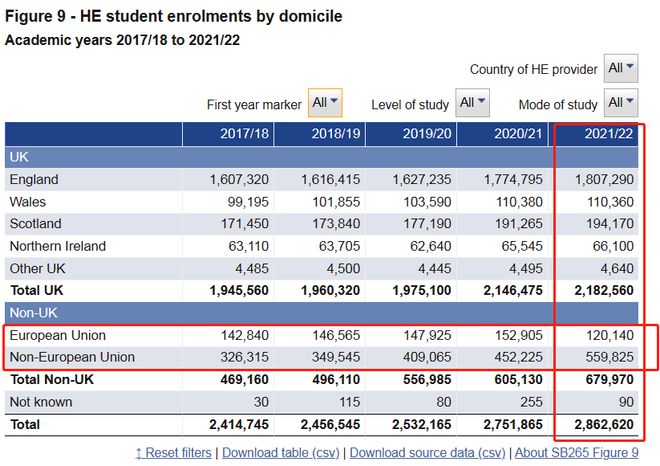Click the Non-UK section header row
The width and height of the screenshot is (660, 466).
(322, 313)
